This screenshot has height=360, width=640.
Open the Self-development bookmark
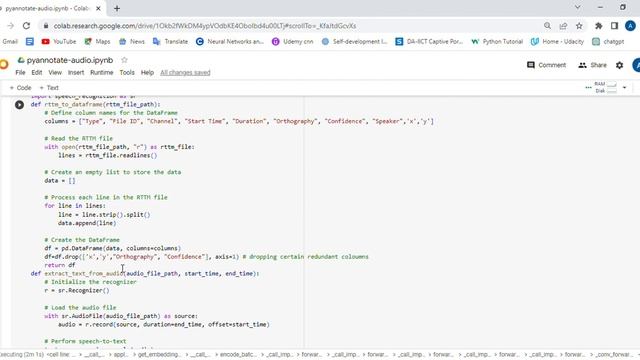354,42
